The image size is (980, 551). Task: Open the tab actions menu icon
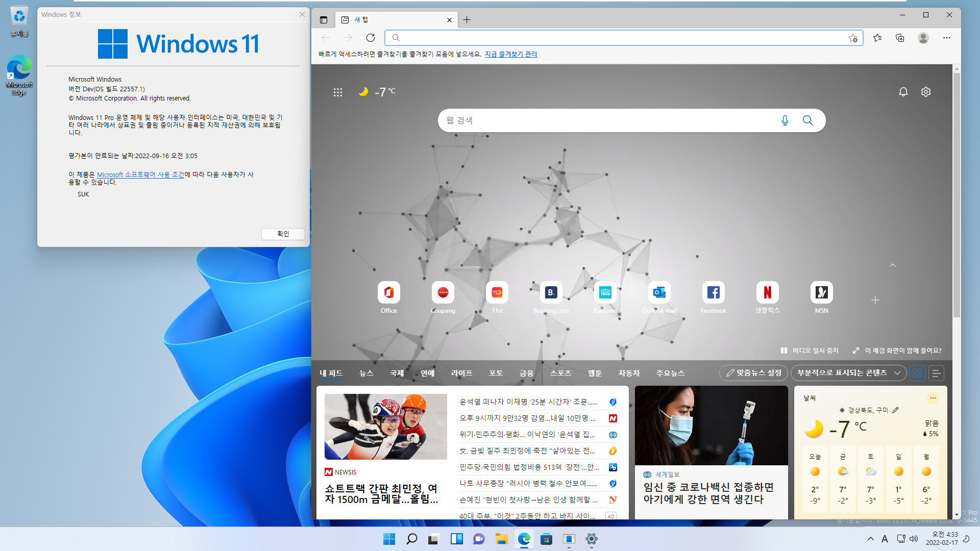pyautogui.click(x=323, y=20)
